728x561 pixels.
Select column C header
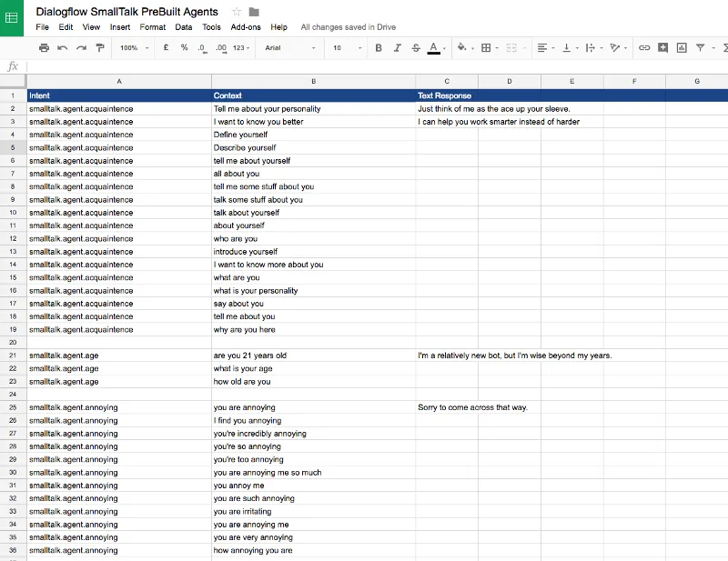(x=447, y=81)
